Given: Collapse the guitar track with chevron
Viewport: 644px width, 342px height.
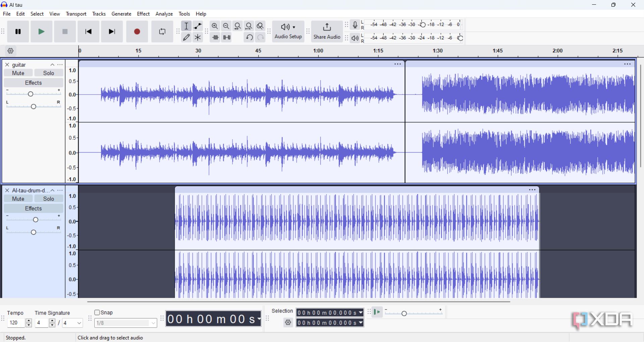Looking at the screenshot, I should [x=52, y=65].
